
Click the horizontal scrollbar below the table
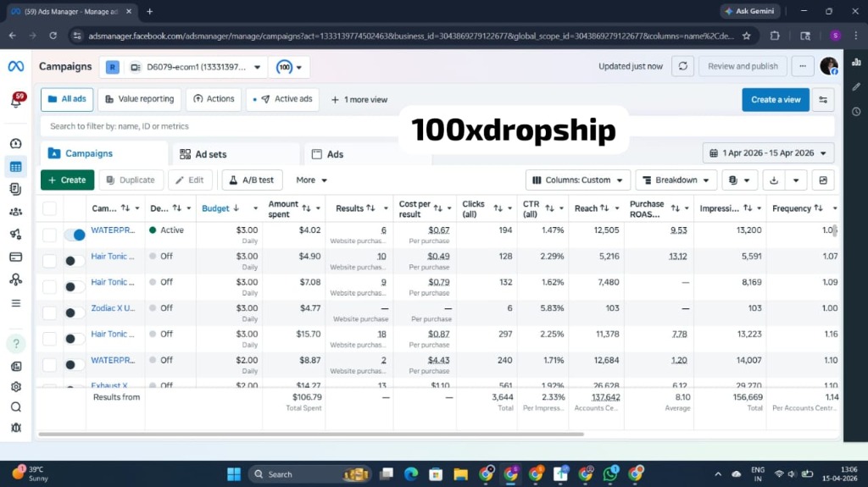tap(311, 434)
